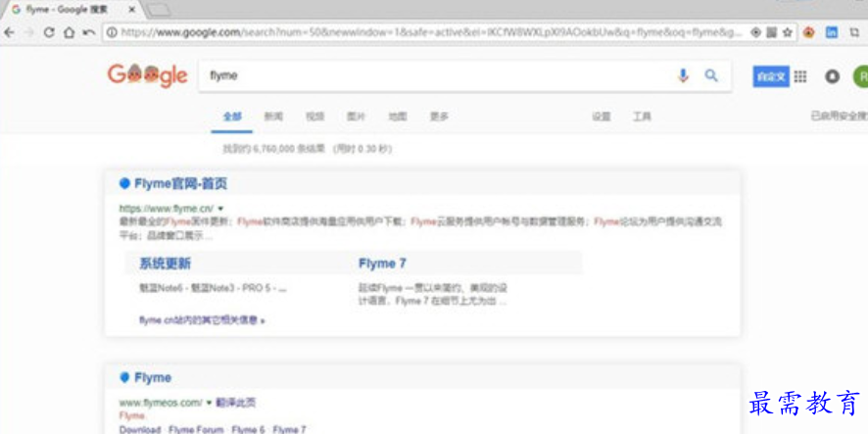Expand the arrow beside www.flyme.cn URL
This screenshot has height=434, width=868.
pyautogui.click(x=220, y=209)
